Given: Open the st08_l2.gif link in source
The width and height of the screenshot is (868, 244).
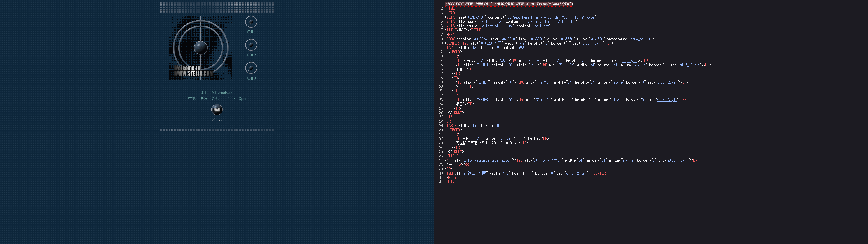Looking at the screenshot, I should coord(576,174).
